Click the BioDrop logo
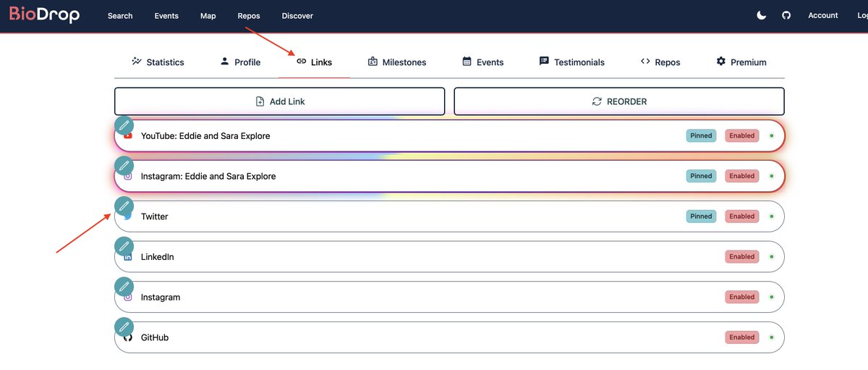 click(x=44, y=14)
